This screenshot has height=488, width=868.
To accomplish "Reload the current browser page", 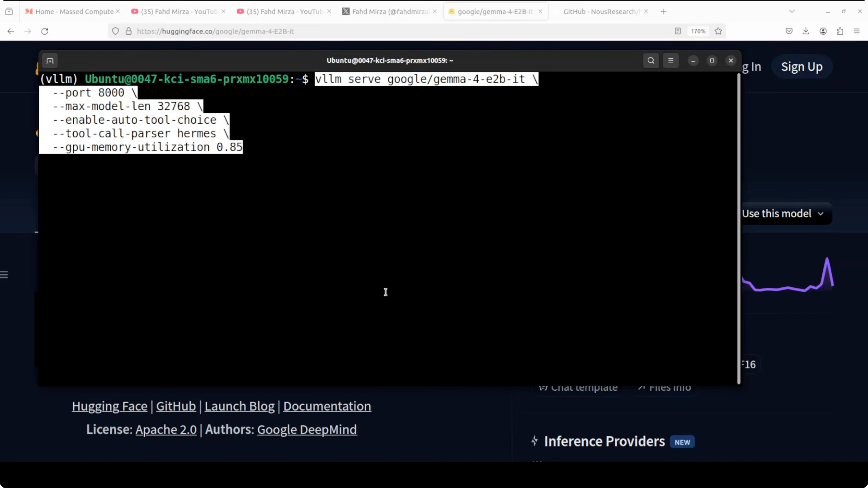I will 45,31.
